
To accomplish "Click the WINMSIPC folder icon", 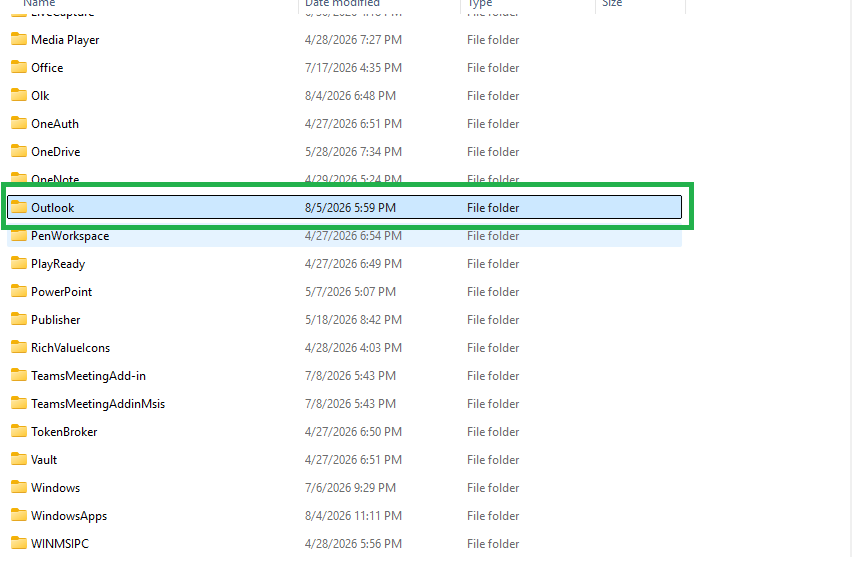I will tap(18, 543).
